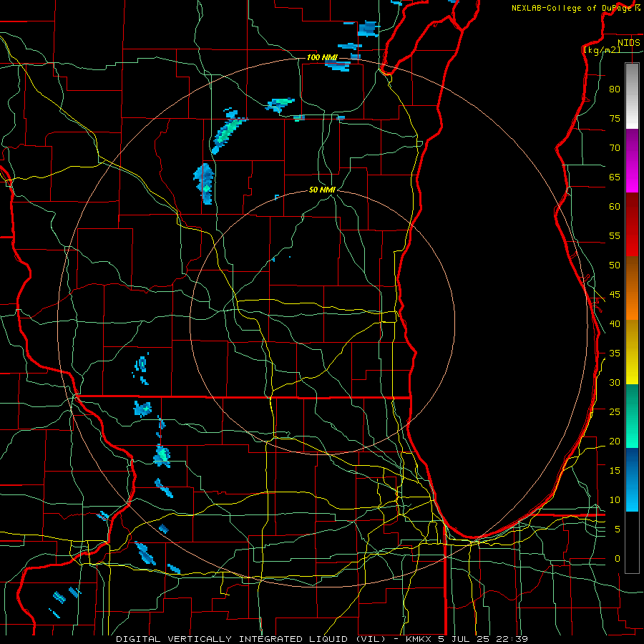This screenshot has height=644, width=644.
Task: Click the kg/m2 units label
Action: click(x=602, y=50)
